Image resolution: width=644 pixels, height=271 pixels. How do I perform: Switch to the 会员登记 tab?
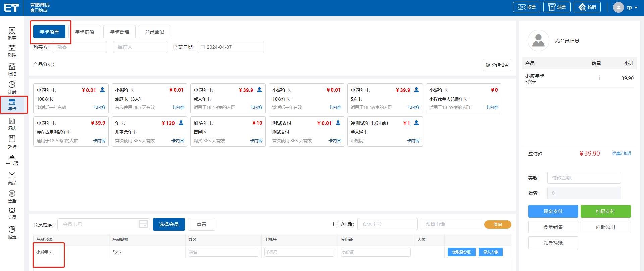point(154,32)
